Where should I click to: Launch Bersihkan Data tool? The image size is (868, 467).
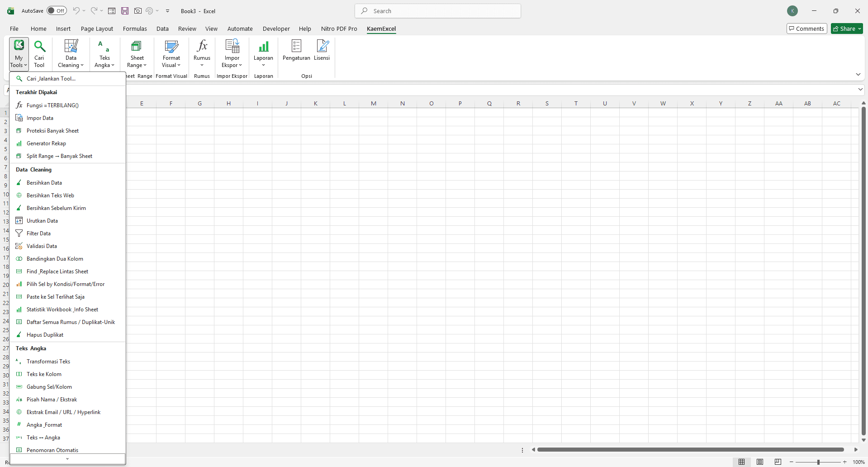coord(67,183)
